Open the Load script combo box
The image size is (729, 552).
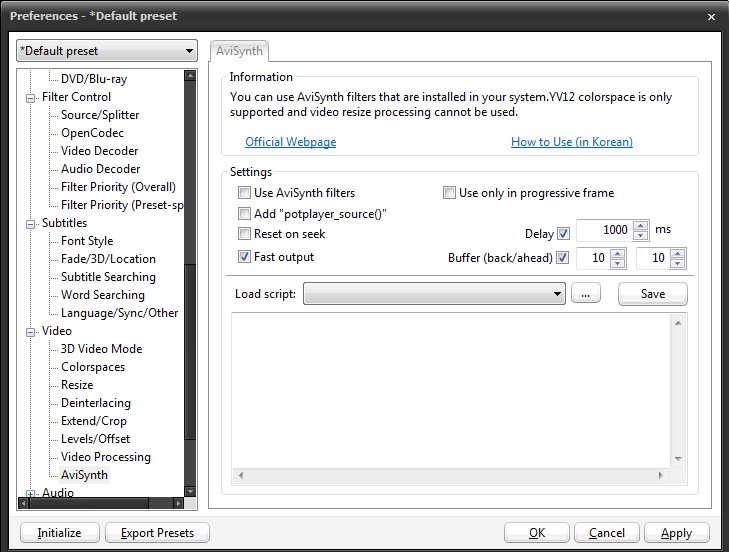[x=434, y=293]
